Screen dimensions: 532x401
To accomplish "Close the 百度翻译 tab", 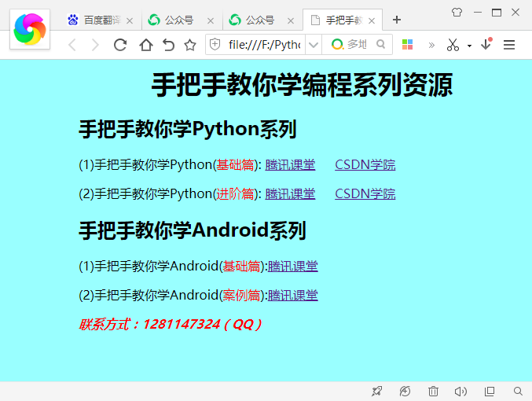I will point(130,21).
